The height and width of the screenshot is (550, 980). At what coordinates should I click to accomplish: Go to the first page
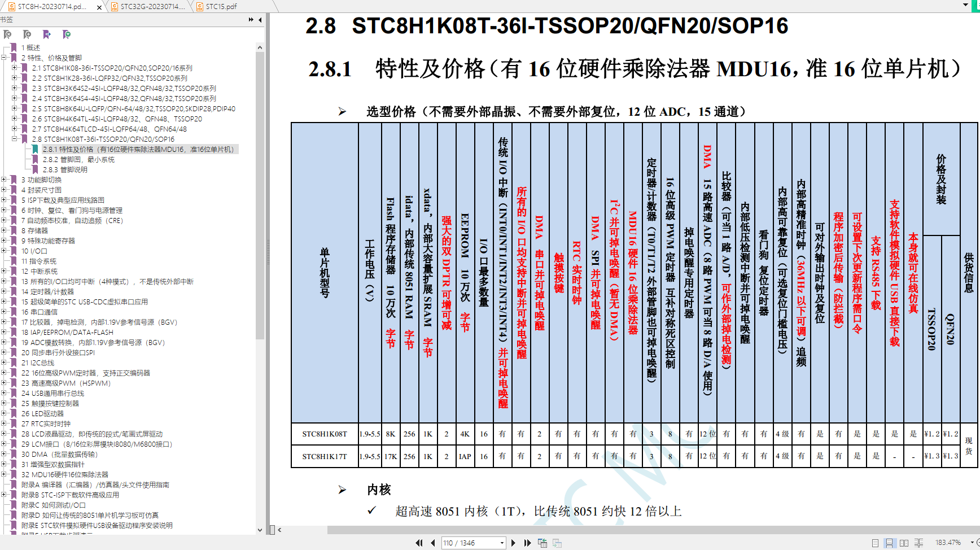pyautogui.click(x=419, y=543)
